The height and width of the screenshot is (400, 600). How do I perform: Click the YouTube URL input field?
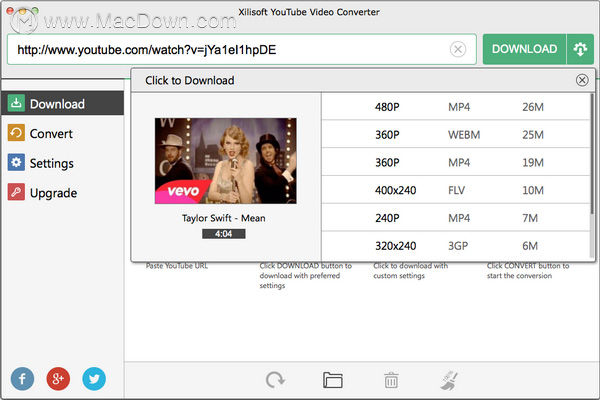tap(241, 49)
